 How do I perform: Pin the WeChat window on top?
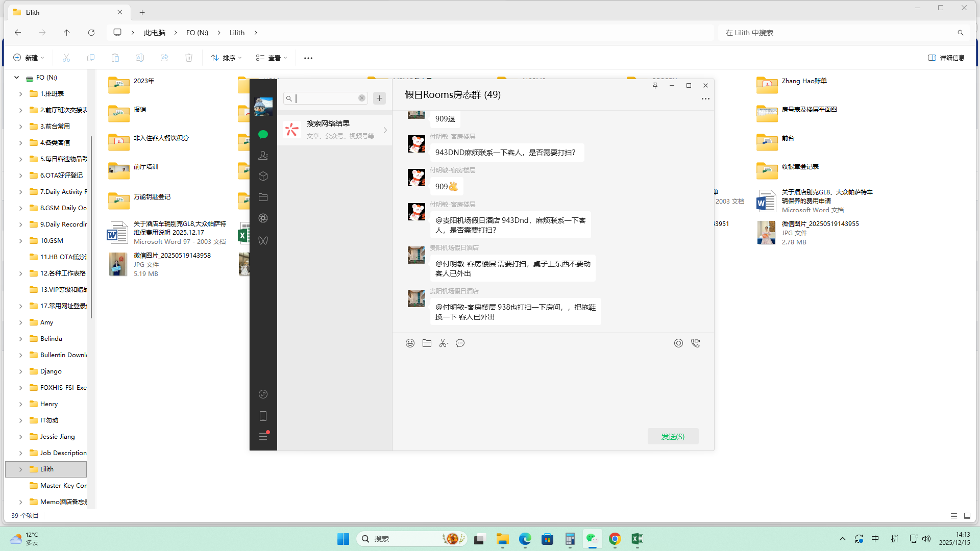[655, 86]
